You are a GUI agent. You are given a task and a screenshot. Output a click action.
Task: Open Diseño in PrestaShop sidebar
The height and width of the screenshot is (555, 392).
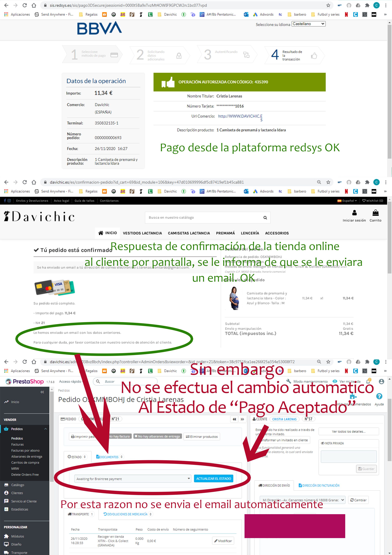pyautogui.click(x=16, y=544)
